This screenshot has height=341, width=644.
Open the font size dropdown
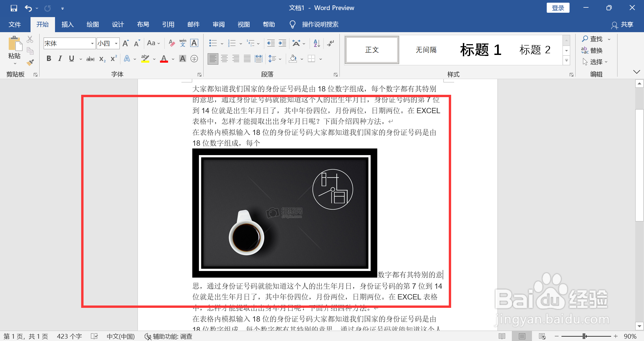coord(116,43)
